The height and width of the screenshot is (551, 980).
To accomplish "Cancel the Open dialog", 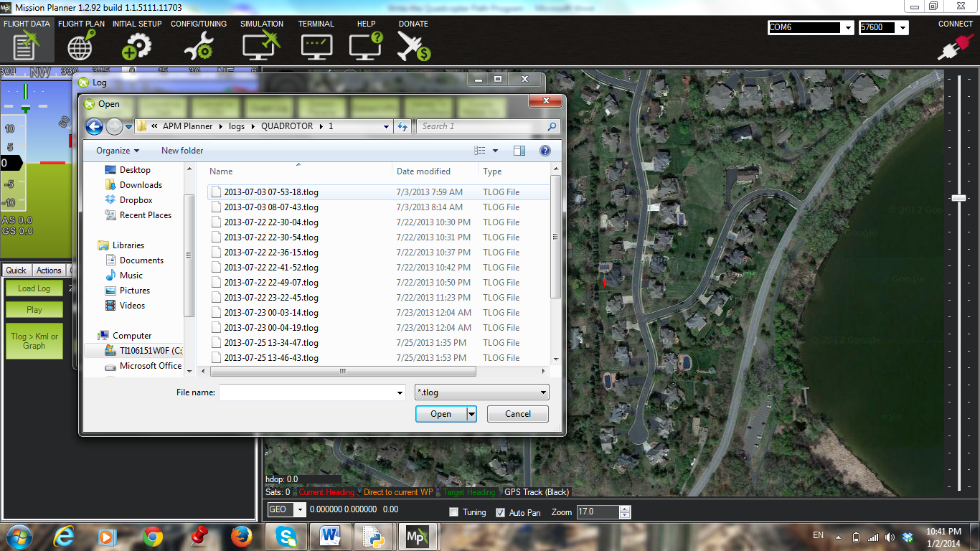I will pyautogui.click(x=518, y=414).
